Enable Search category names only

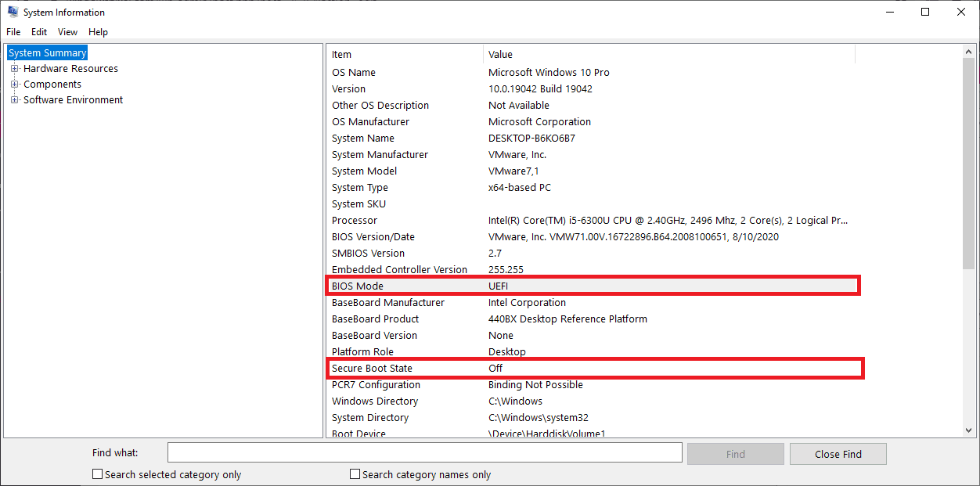coord(355,474)
